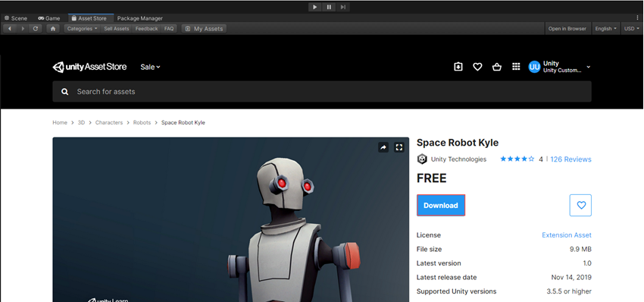
Task: Pause the Unity editor playback
Action: 329,7
